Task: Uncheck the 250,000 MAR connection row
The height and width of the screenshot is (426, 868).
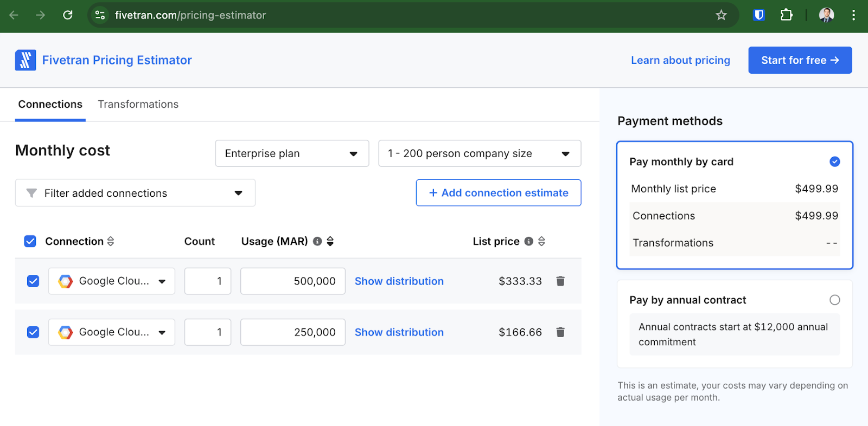Action: (x=33, y=332)
